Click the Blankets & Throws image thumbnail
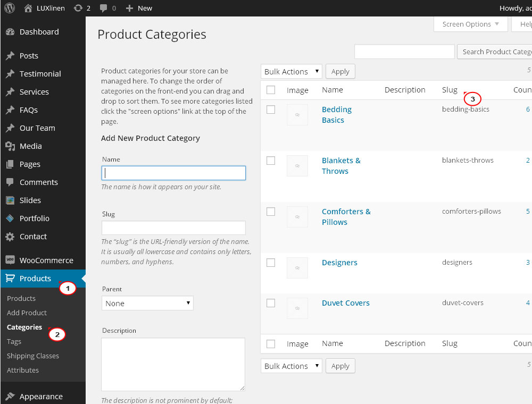532x404 pixels. [x=297, y=166]
